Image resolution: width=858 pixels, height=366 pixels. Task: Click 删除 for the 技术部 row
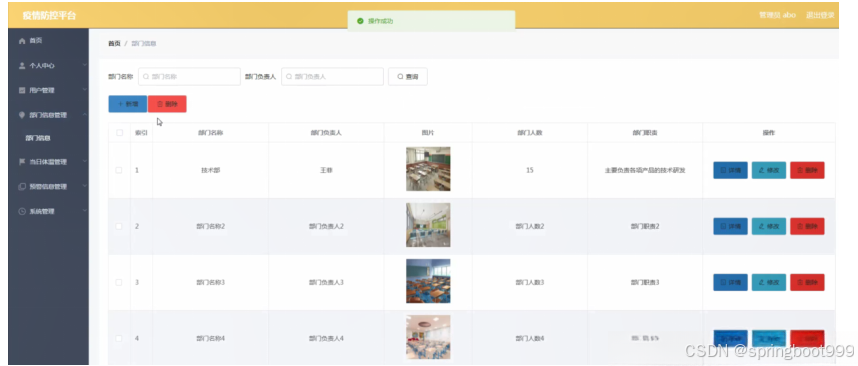point(807,170)
